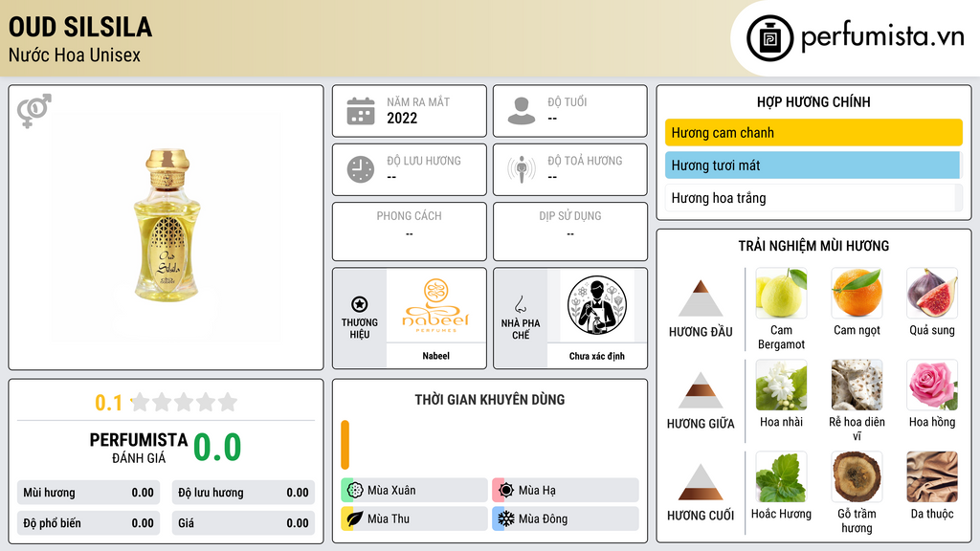This screenshot has width=980, height=551.
Task: Click the star badge icon above Thương hiệu
Action: [360, 304]
